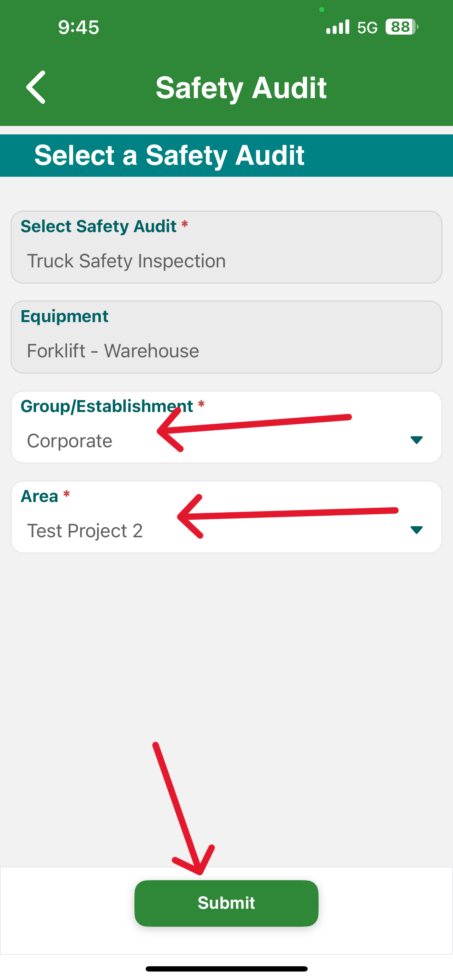Tap the 9:45 clock in status bar

pyautogui.click(x=79, y=28)
